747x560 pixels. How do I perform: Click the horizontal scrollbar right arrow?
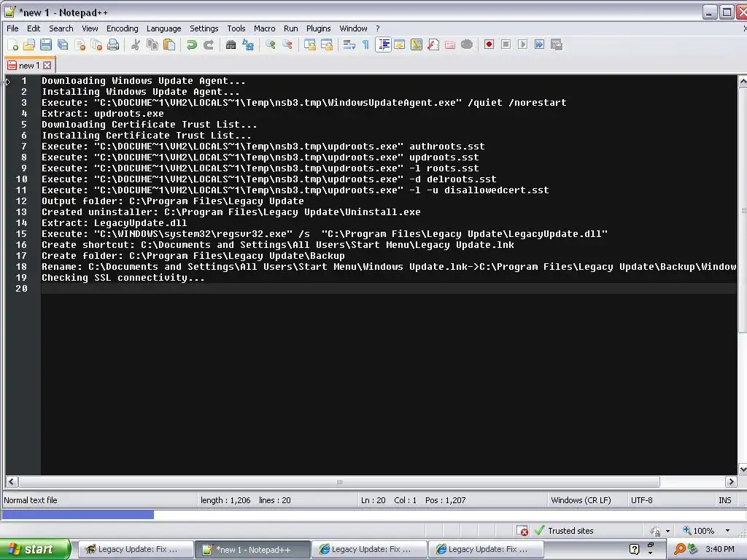click(731, 482)
